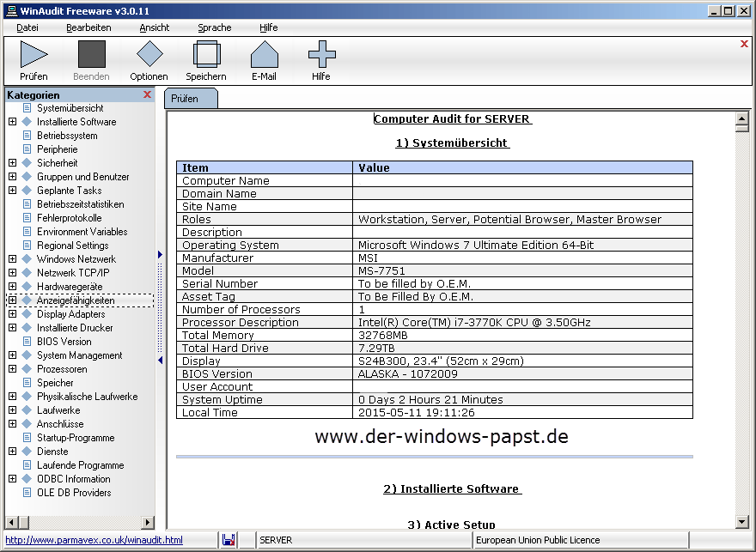This screenshot has width=756, height=552.
Task: Expand the Installierte Software tree node
Action: click(12, 122)
